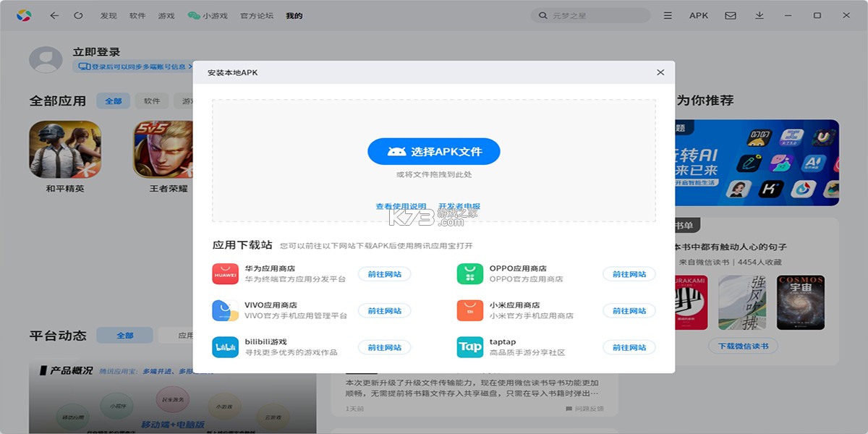
Task: Click the 华为应用商店 name text
Action: (x=270, y=268)
